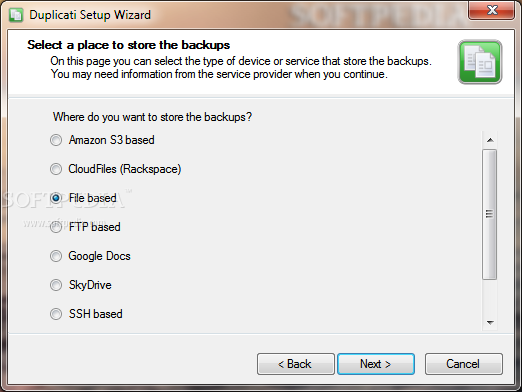Screen dimensions: 522x392
Task: Click the 'Select a place to store the backups' heading
Action: click(x=129, y=45)
